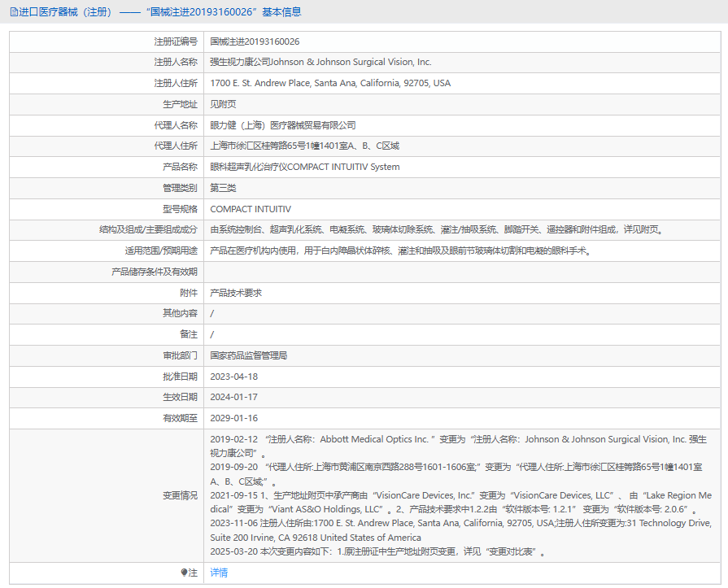The width and height of the screenshot is (728, 588).
Task: Click effective date 2024-01-17
Action: click(233, 397)
